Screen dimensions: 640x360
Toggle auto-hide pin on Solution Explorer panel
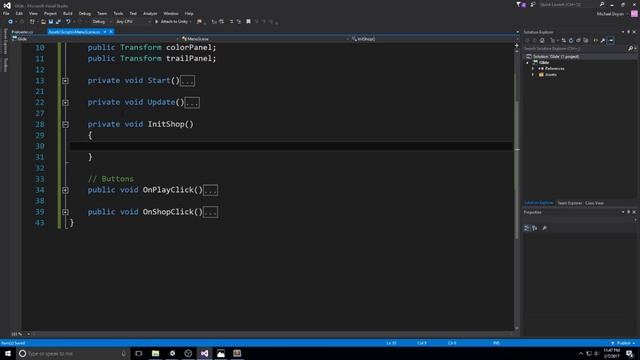(629, 32)
